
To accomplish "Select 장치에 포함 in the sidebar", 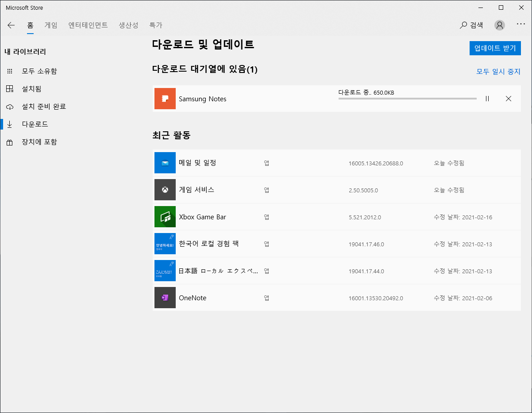I will (x=39, y=142).
